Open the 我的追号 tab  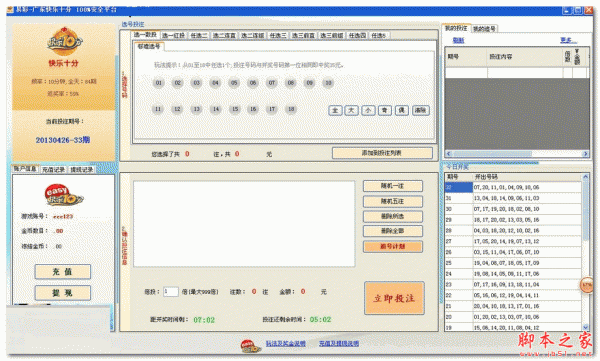tap(484, 29)
